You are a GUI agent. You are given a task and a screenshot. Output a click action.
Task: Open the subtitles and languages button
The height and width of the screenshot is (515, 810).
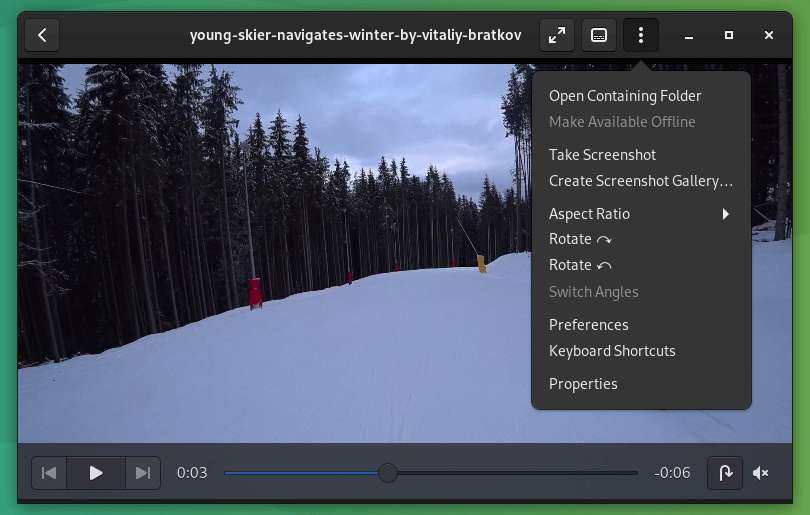(599, 35)
